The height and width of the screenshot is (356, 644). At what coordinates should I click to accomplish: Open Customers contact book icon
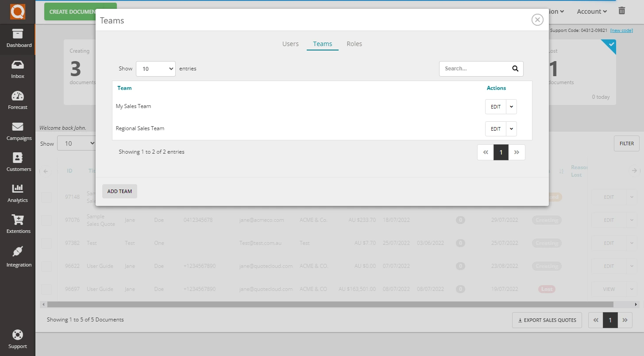pyautogui.click(x=18, y=159)
